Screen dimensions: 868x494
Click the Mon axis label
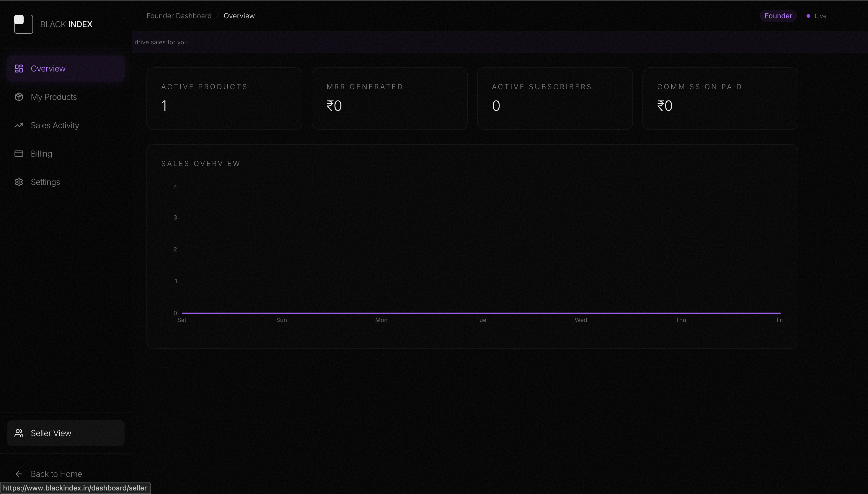pos(381,320)
